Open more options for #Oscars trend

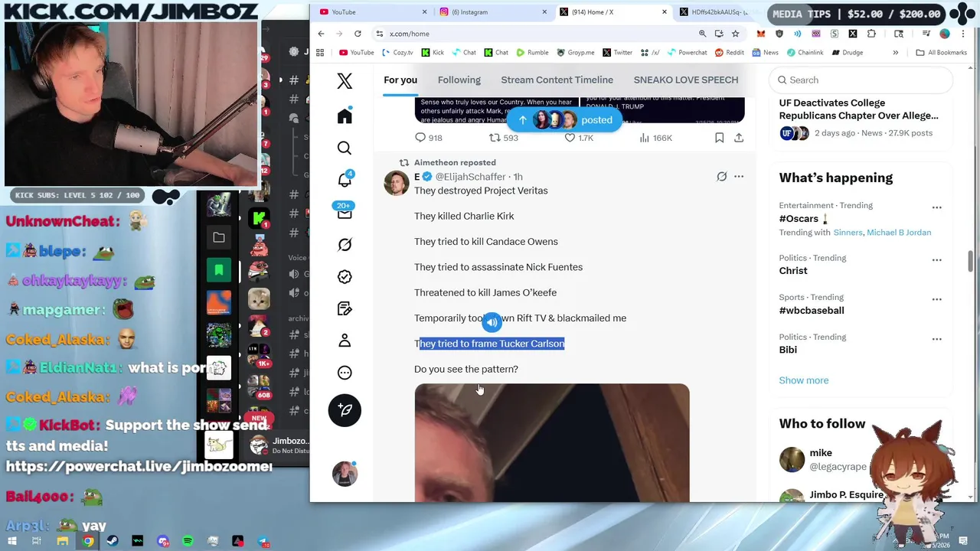[936, 207]
